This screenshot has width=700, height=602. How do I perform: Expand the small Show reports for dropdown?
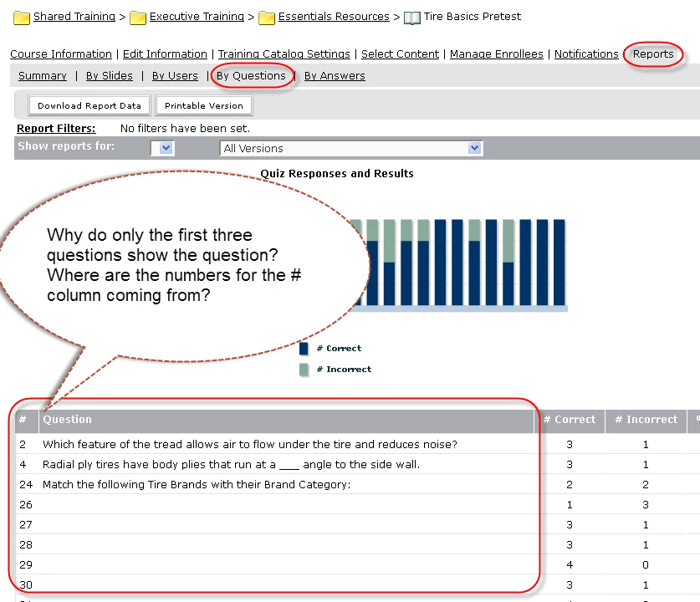pos(162,148)
